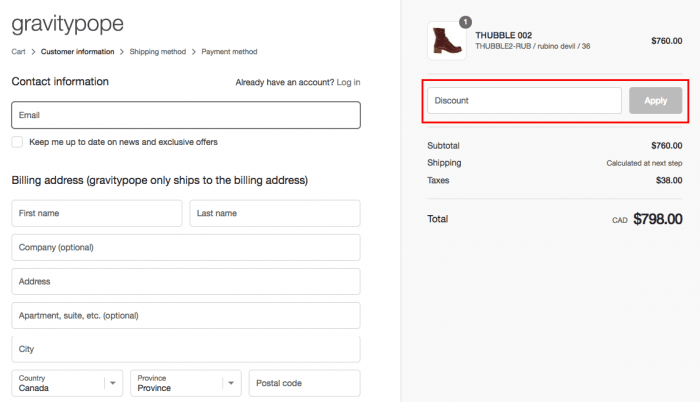Click the Log in link
This screenshot has height=402, width=700.
point(348,82)
